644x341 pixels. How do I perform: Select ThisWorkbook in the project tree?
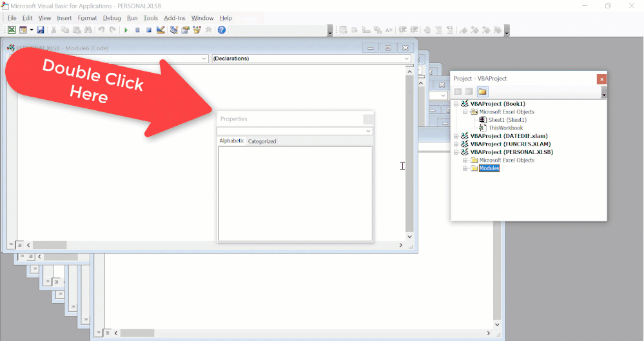[x=505, y=128]
